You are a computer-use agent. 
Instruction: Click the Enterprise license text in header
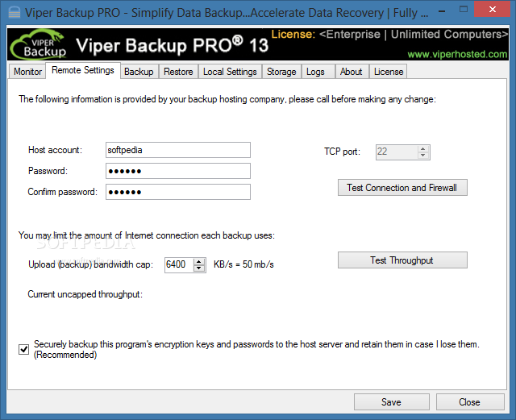pyautogui.click(x=414, y=34)
